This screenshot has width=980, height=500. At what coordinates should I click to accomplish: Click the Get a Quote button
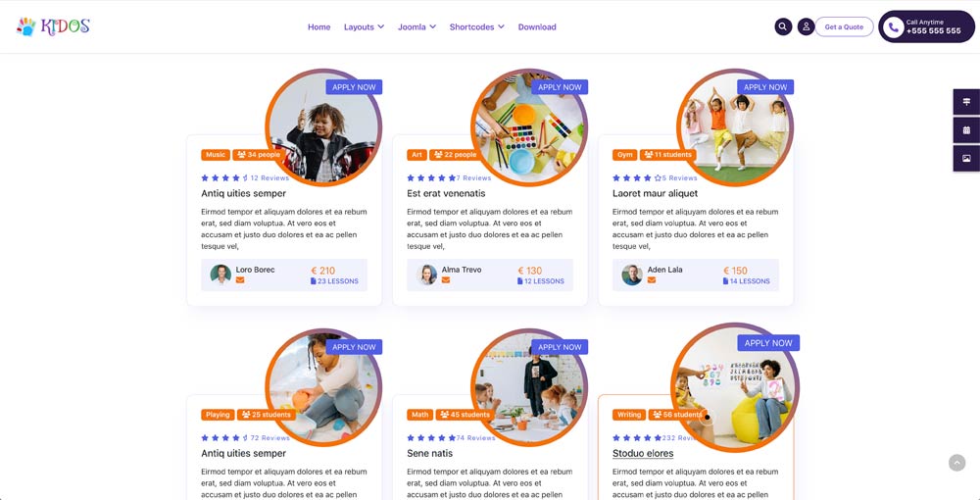tap(844, 26)
